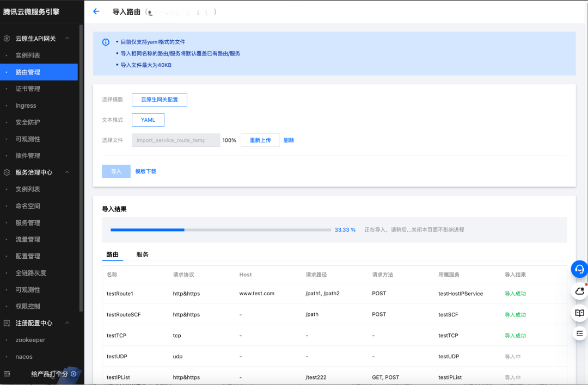Collapse the 服务治理中心 menu group
The width and height of the screenshot is (588, 385).
67,172
